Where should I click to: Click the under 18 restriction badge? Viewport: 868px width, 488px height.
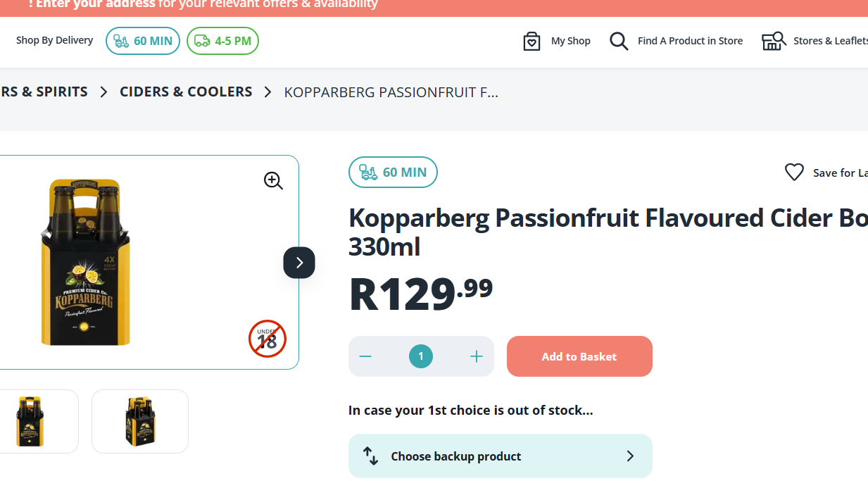[268, 339]
